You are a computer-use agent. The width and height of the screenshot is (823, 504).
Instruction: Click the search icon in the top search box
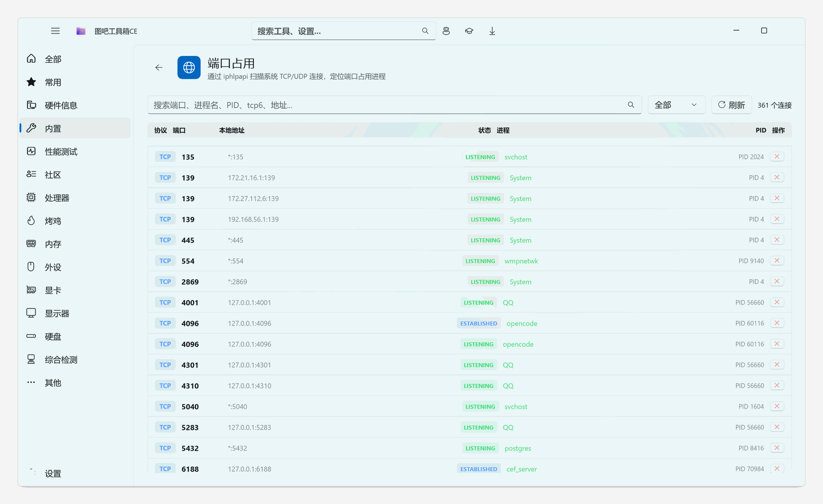click(425, 31)
